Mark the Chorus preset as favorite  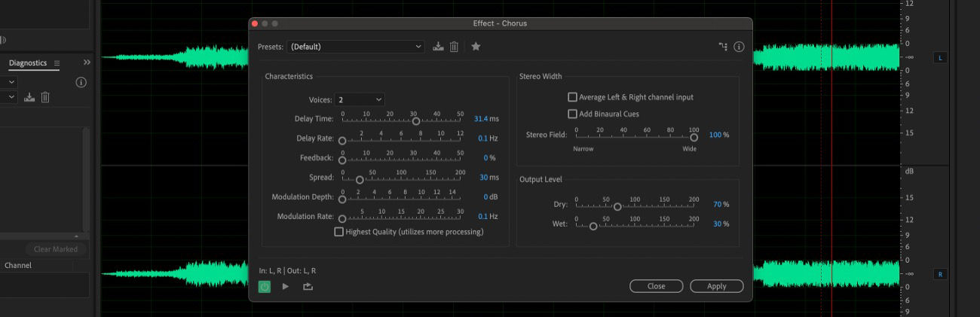click(476, 47)
